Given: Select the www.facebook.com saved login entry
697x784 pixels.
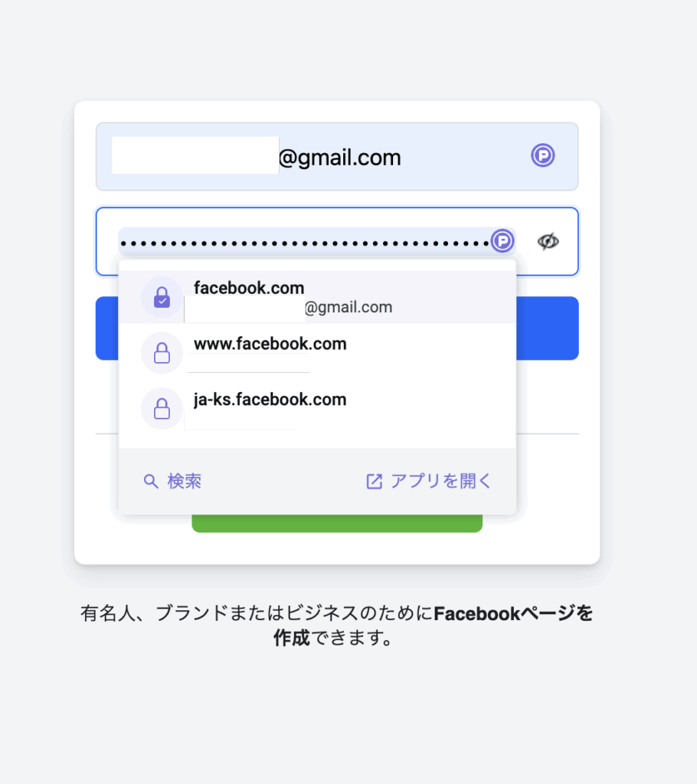Looking at the screenshot, I should [x=317, y=353].
